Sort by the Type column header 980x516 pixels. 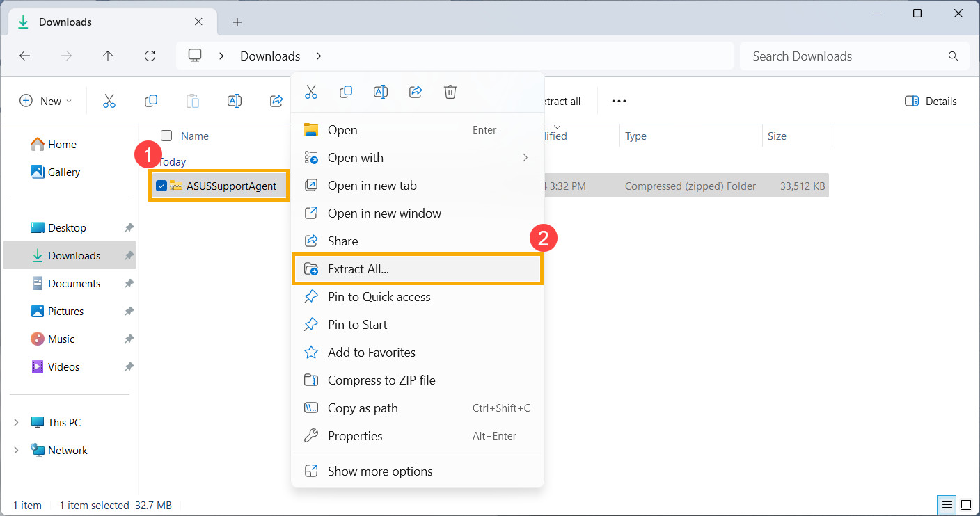click(635, 136)
